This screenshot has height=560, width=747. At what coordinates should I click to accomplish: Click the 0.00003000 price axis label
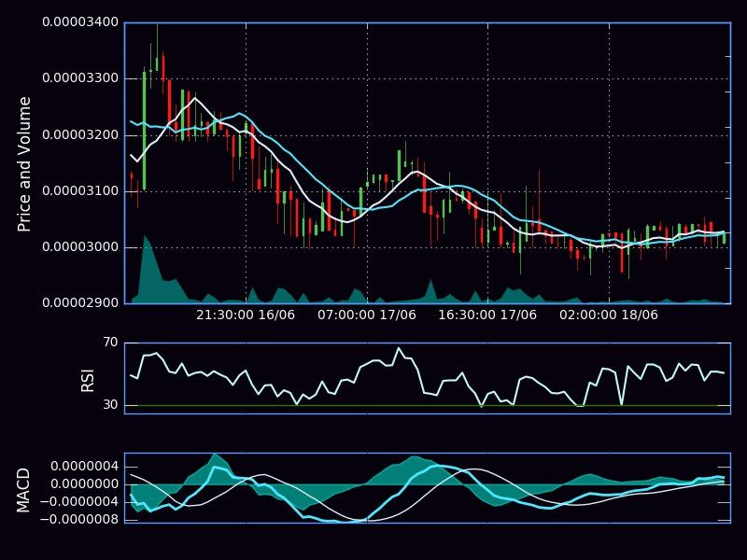tap(80, 246)
